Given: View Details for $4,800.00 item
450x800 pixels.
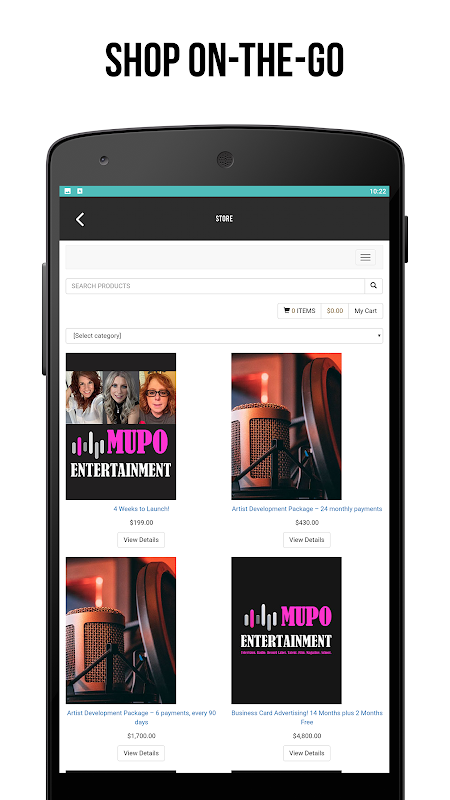Looking at the screenshot, I should tap(307, 753).
